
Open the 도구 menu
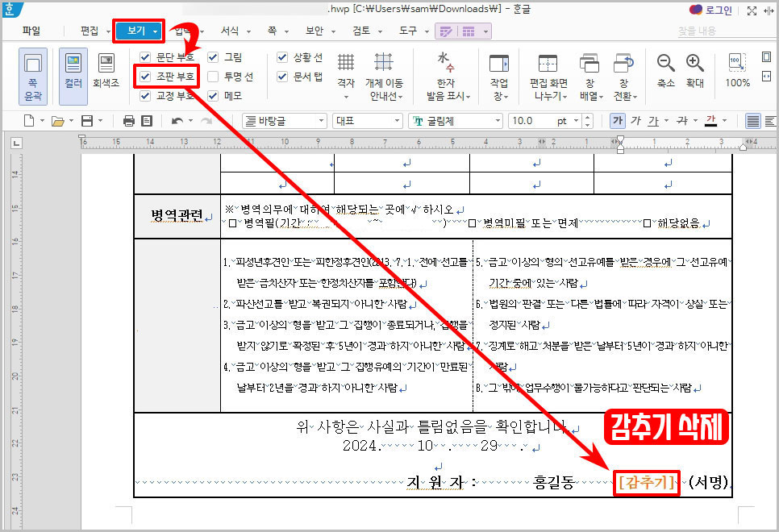pyautogui.click(x=410, y=29)
